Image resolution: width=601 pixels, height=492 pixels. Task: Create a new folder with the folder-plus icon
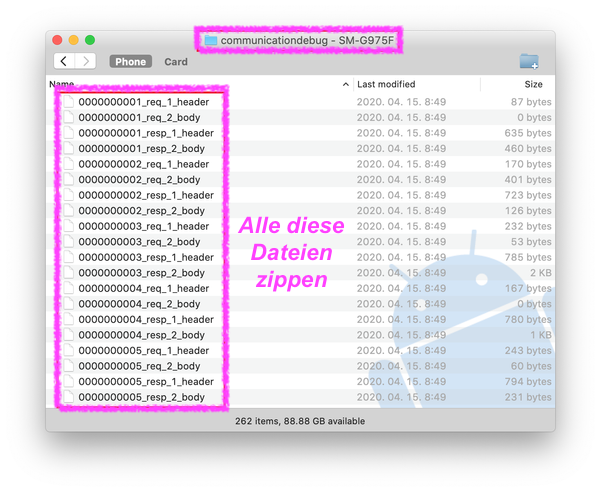[x=529, y=61]
